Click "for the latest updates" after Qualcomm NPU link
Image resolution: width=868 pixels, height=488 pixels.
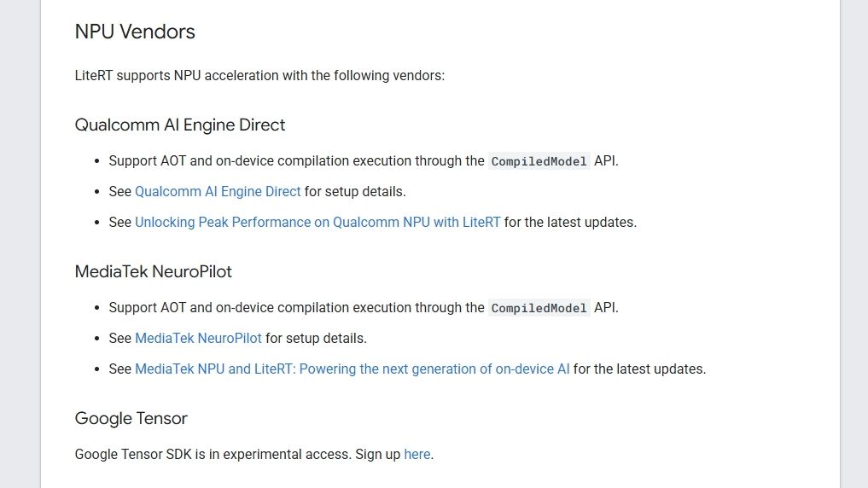pyautogui.click(x=570, y=222)
